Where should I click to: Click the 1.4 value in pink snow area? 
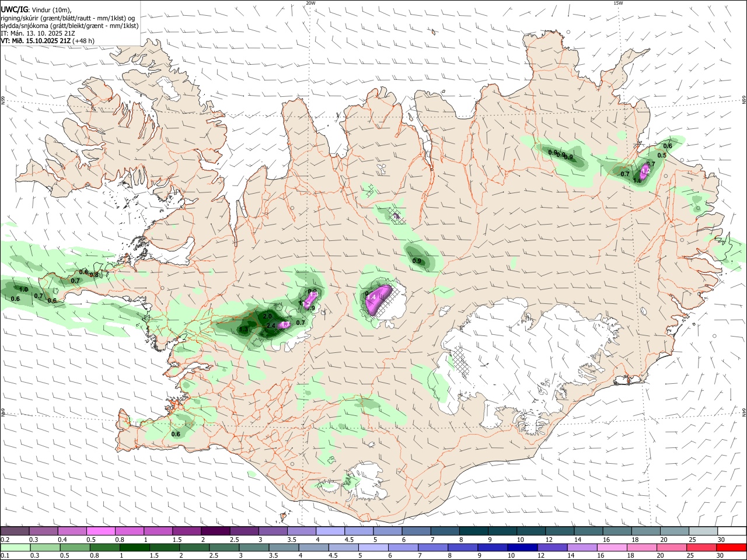click(371, 297)
